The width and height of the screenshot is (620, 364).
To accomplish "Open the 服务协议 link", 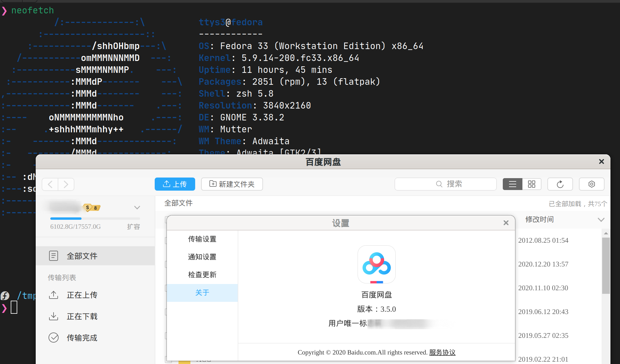I will tap(442, 352).
